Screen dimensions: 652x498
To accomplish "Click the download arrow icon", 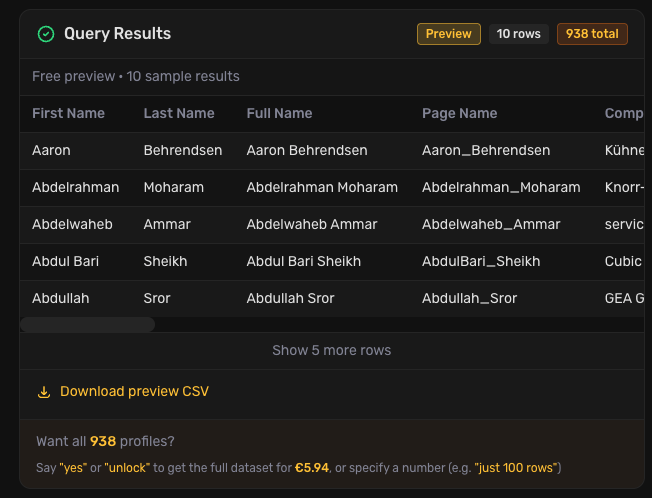I will (44, 392).
